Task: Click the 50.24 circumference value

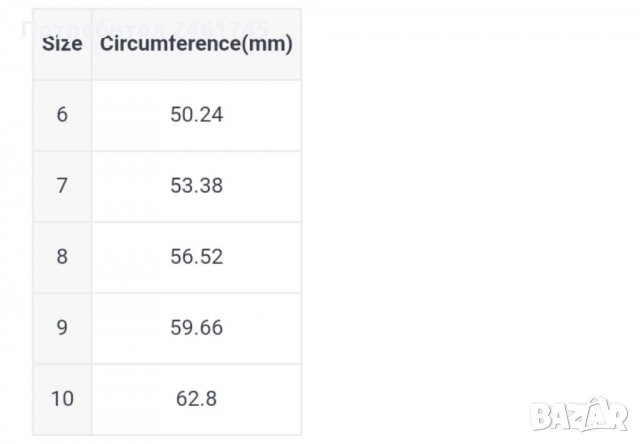Action: coord(196,115)
